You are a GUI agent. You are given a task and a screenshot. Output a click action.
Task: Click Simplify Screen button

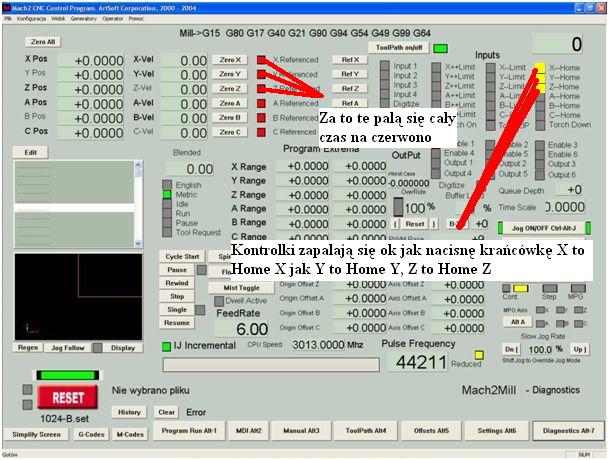click(36, 434)
